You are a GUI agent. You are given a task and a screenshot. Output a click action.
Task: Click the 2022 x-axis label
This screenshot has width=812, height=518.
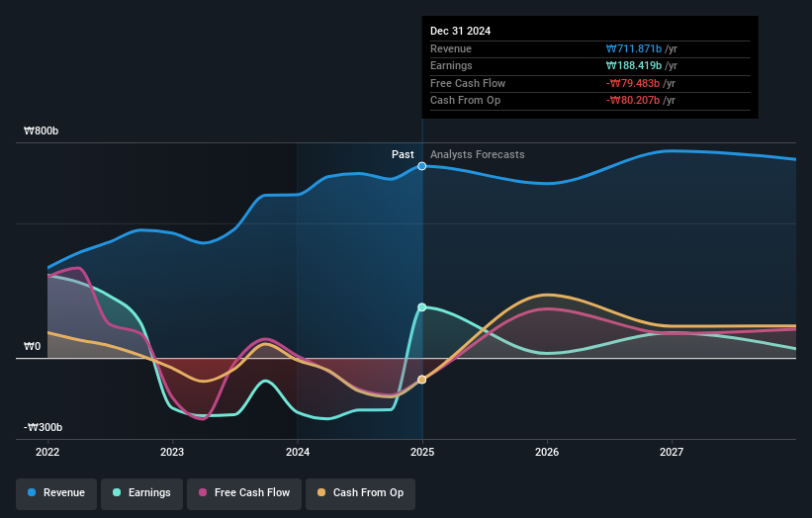click(47, 453)
